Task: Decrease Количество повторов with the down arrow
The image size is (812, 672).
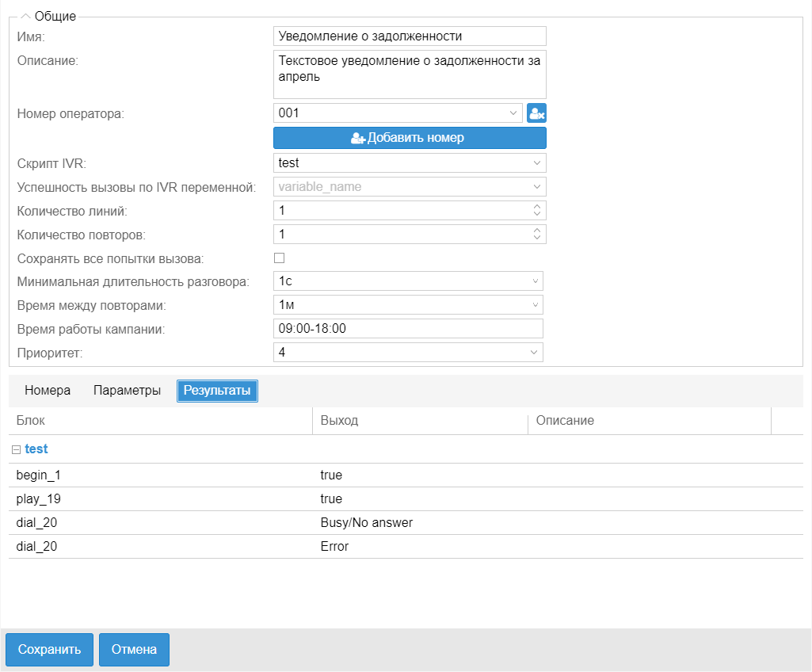Action: 537,238
